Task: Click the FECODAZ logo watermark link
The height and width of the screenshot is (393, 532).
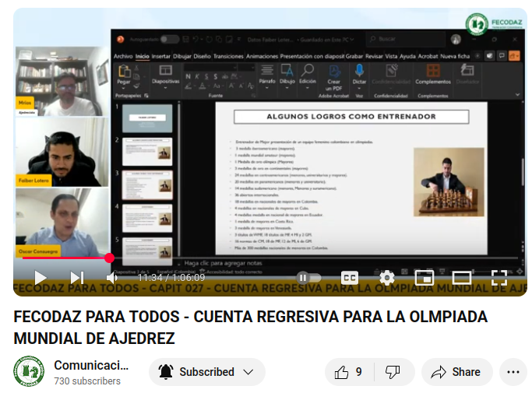Action: point(494,24)
